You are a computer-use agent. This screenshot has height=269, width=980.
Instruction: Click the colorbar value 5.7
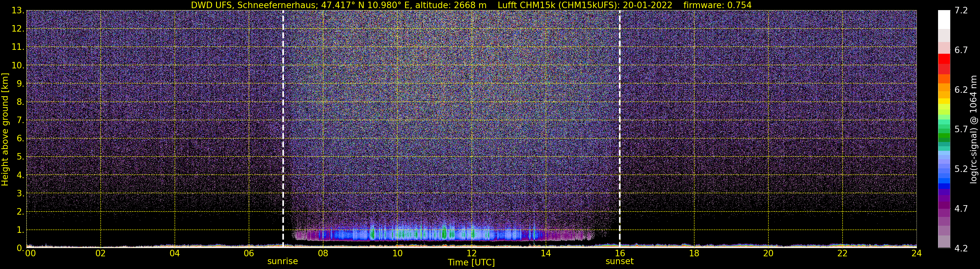click(x=961, y=129)
